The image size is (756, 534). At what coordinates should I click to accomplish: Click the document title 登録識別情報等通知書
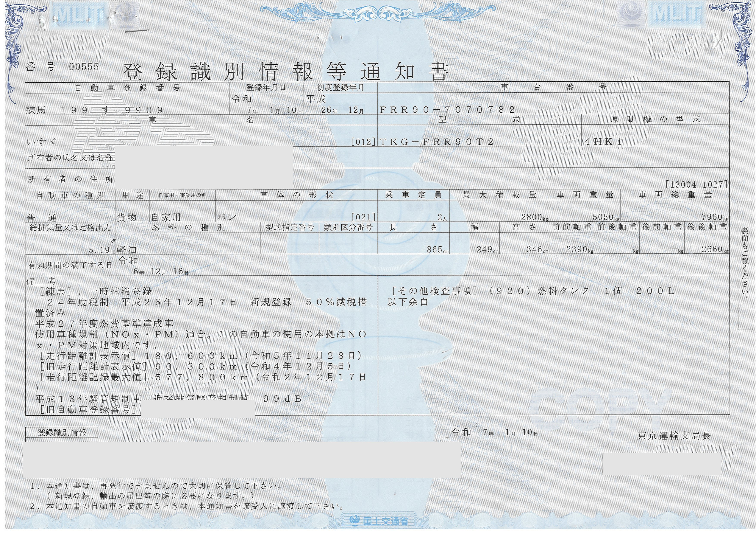tap(286, 71)
